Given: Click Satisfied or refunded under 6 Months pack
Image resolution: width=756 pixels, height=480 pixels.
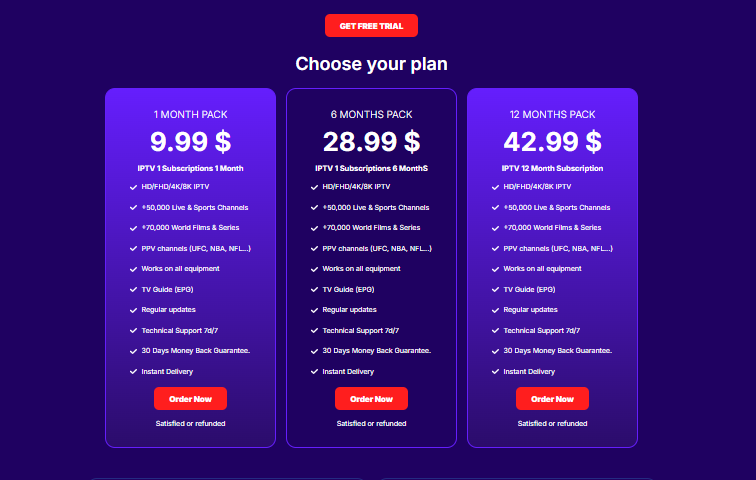Looking at the screenshot, I should [x=371, y=424].
